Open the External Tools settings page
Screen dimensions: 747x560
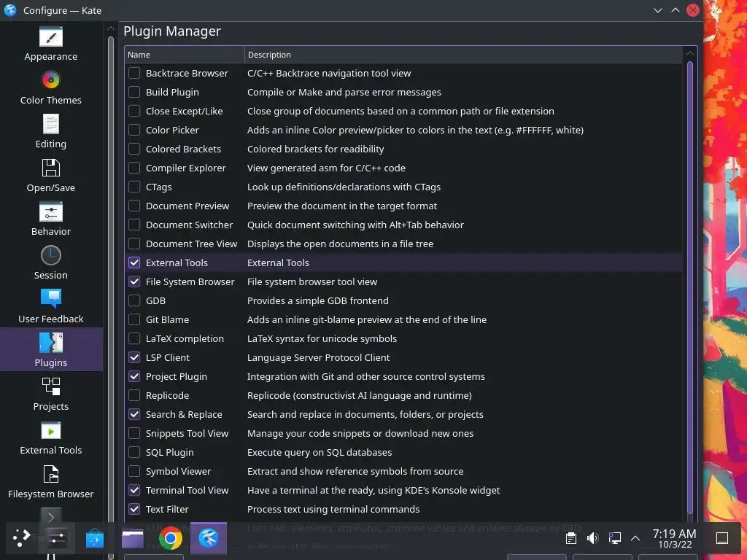tap(51, 438)
